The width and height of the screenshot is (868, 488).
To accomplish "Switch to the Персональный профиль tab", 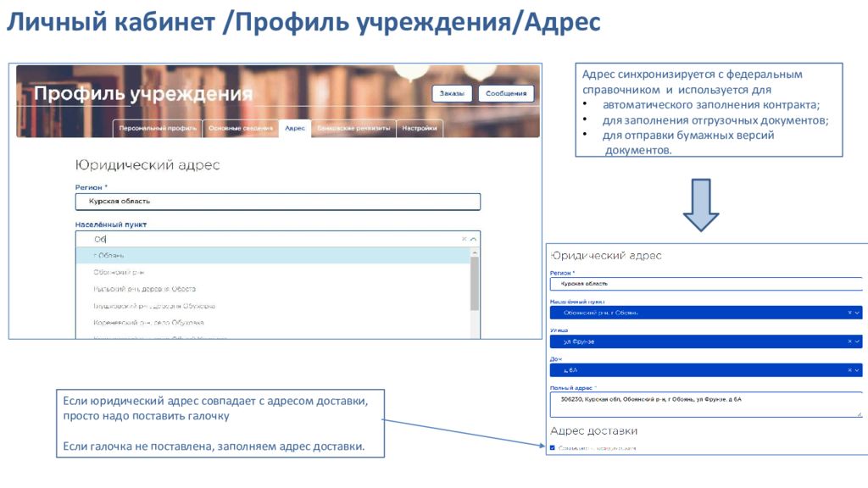I will point(158,129).
